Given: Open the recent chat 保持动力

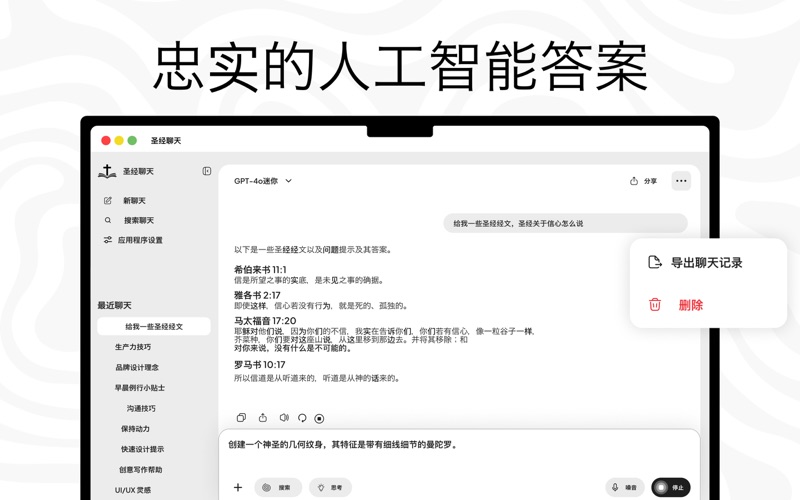Looking at the screenshot, I should click(136, 429).
